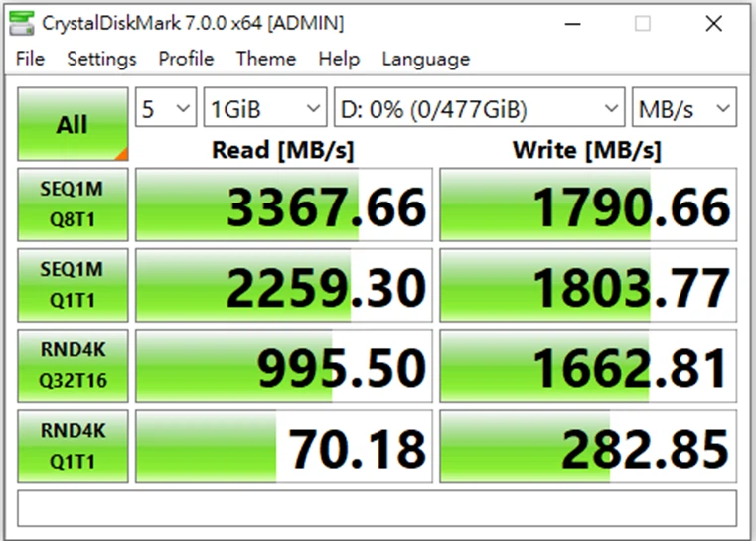Click the 1662.81 write result
The height and width of the screenshot is (541, 756).
tap(588, 365)
